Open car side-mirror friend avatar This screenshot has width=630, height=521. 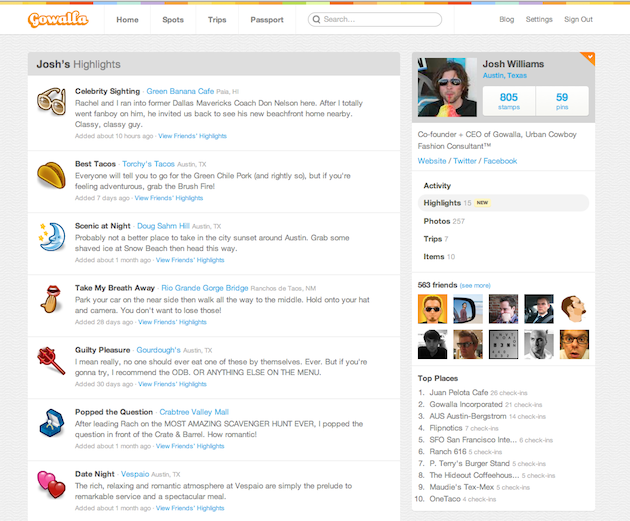(x=468, y=309)
